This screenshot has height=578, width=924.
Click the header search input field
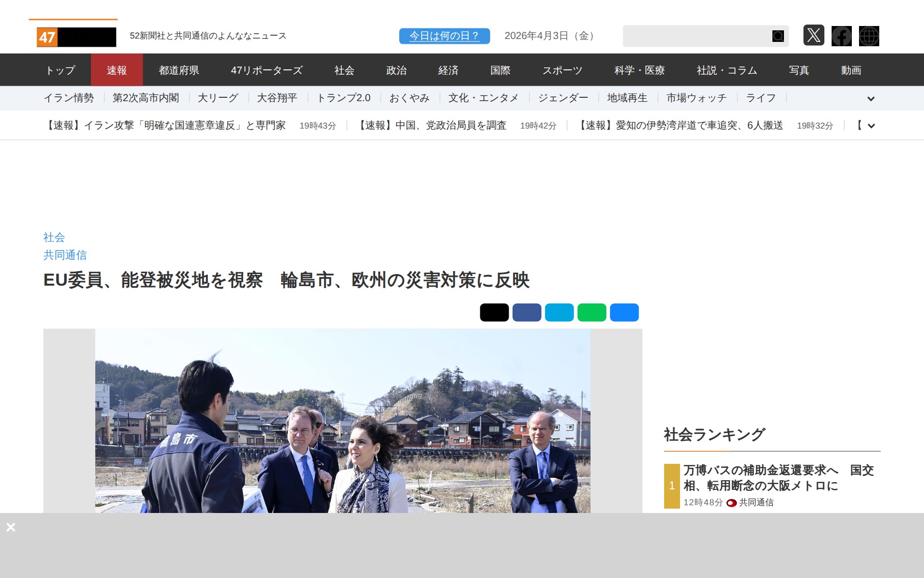click(695, 36)
